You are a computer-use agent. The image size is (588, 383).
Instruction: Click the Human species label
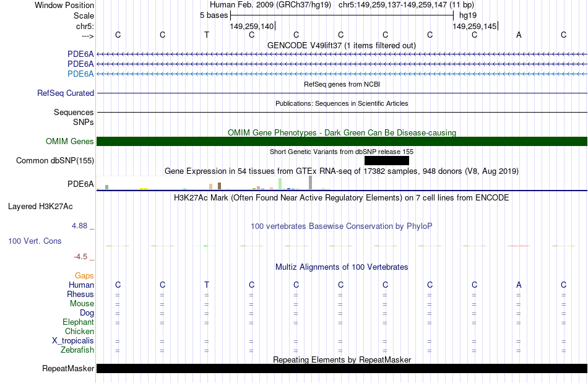81,285
